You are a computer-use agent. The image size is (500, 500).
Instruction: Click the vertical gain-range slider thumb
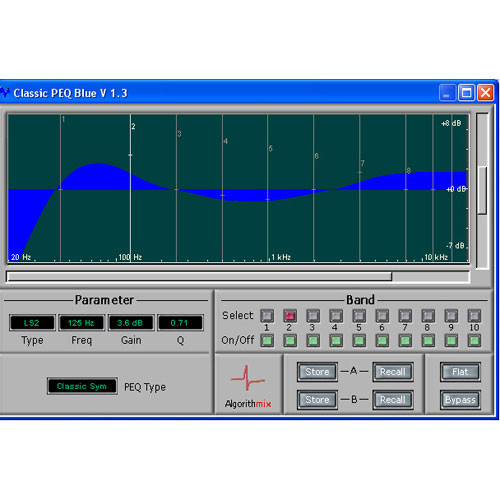click(x=482, y=190)
